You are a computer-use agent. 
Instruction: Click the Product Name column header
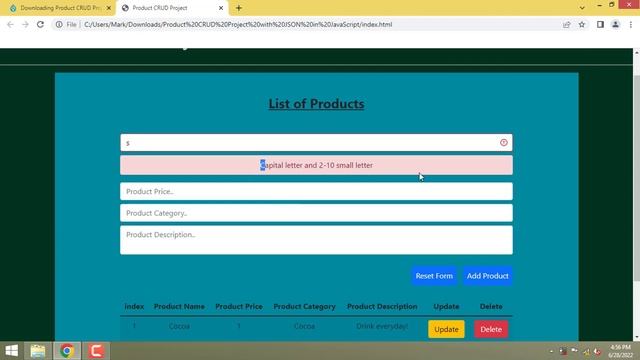click(x=179, y=307)
